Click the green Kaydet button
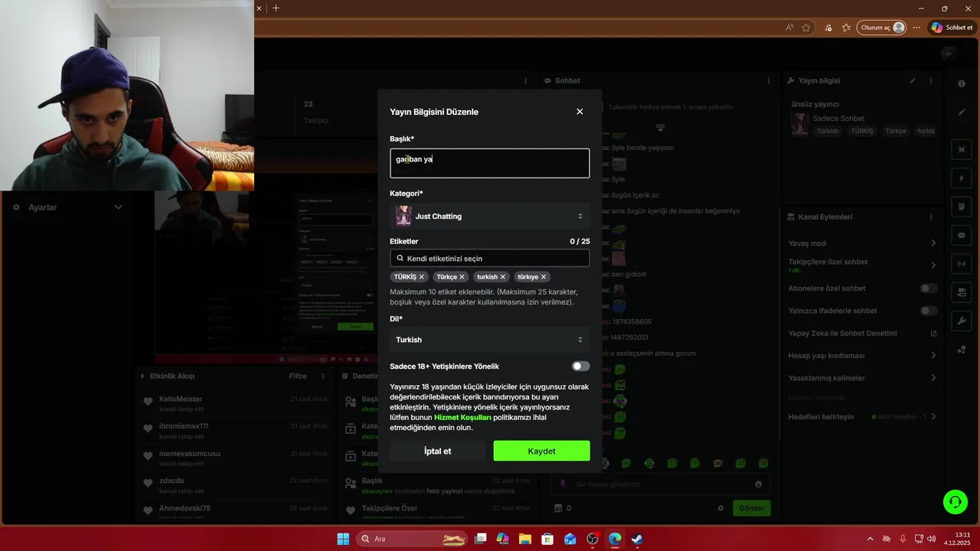The image size is (980, 551). tap(542, 452)
